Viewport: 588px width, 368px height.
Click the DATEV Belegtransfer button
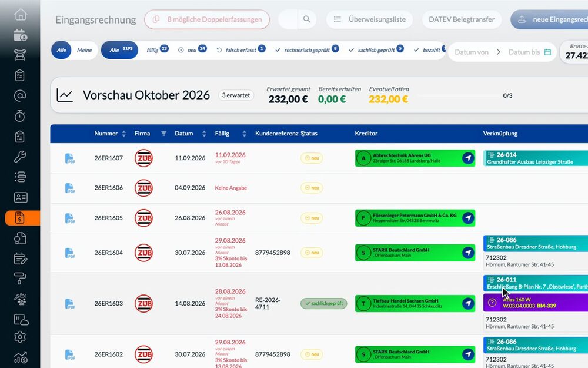[x=462, y=19]
